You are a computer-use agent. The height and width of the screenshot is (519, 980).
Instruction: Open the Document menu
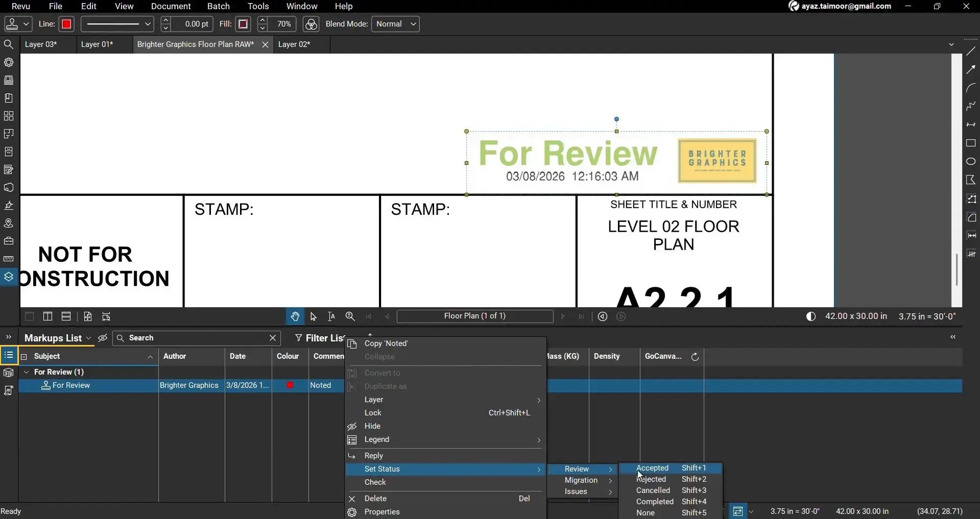[171, 6]
